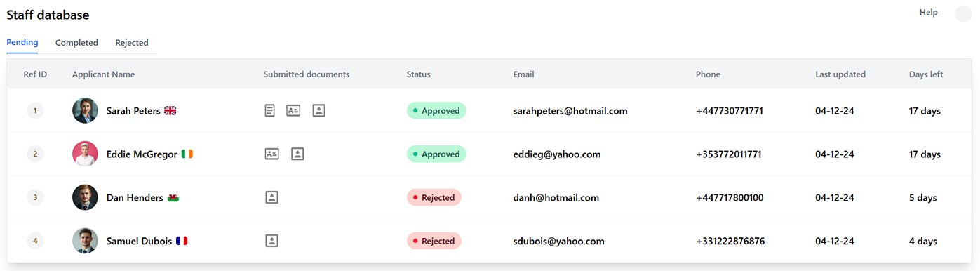980x271 pixels.
Task: Open Sarah Peters' text document icon
Action: click(x=270, y=111)
